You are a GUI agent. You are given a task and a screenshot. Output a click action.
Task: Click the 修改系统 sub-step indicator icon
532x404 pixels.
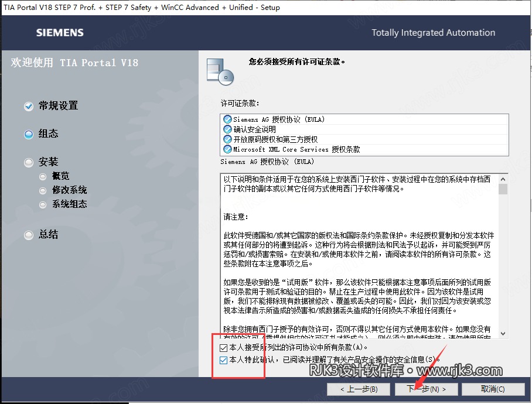(x=43, y=191)
